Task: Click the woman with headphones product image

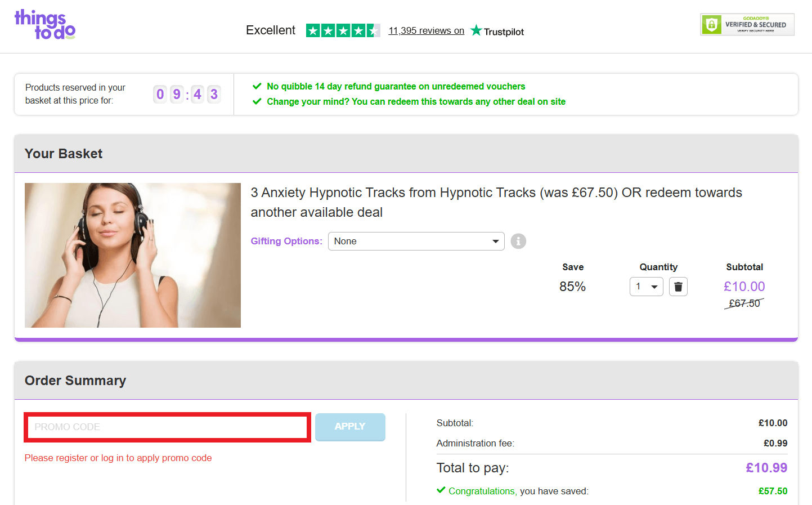Action: pyautogui.click(x=133, y=255)
